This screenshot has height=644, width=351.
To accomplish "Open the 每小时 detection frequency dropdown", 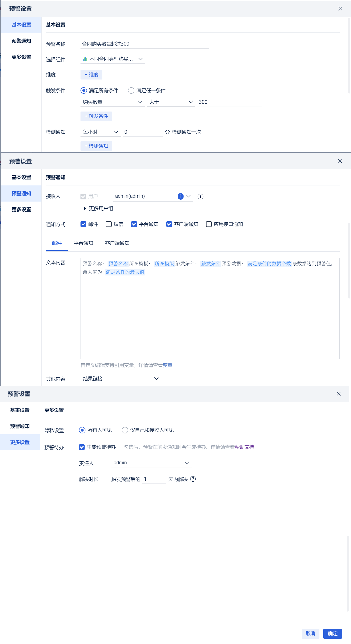I will point(101,132).
